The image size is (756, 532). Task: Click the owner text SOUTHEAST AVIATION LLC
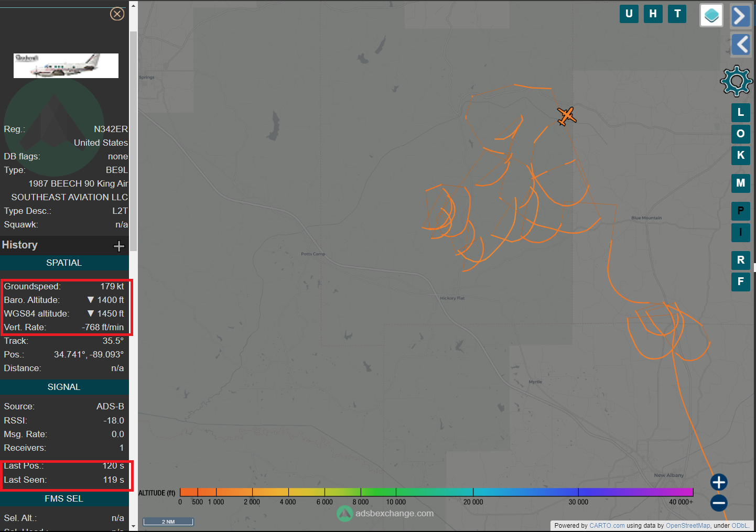point(70,197)
